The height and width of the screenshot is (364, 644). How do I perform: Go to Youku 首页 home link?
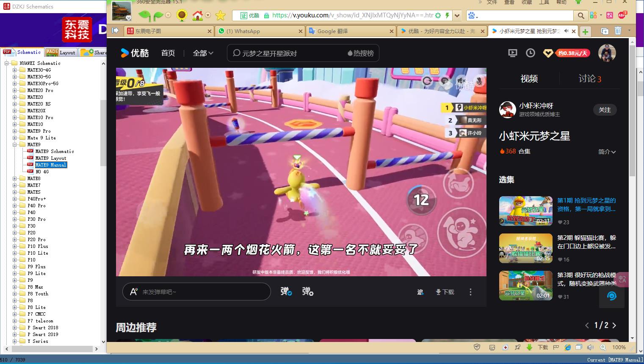click(168, 53)
